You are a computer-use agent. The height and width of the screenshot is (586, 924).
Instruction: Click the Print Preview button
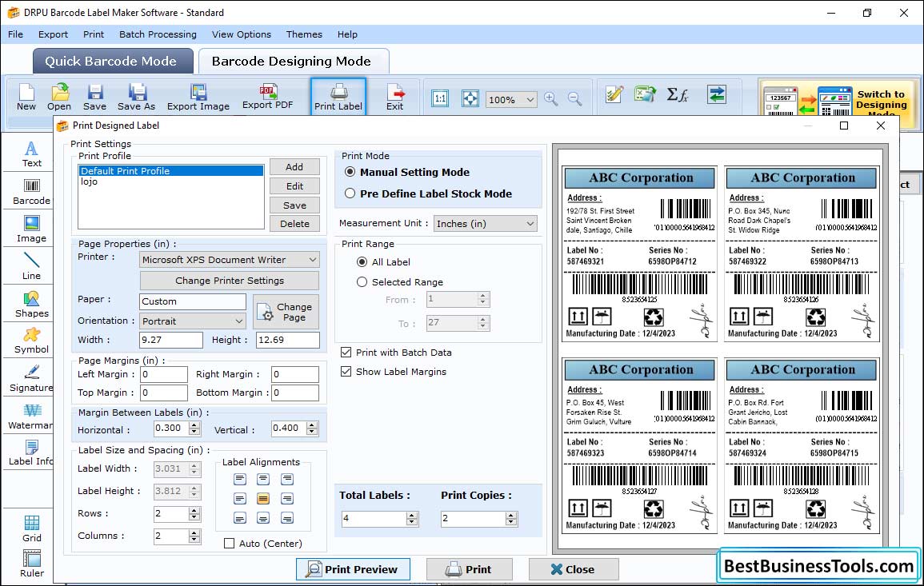[353, 569]
